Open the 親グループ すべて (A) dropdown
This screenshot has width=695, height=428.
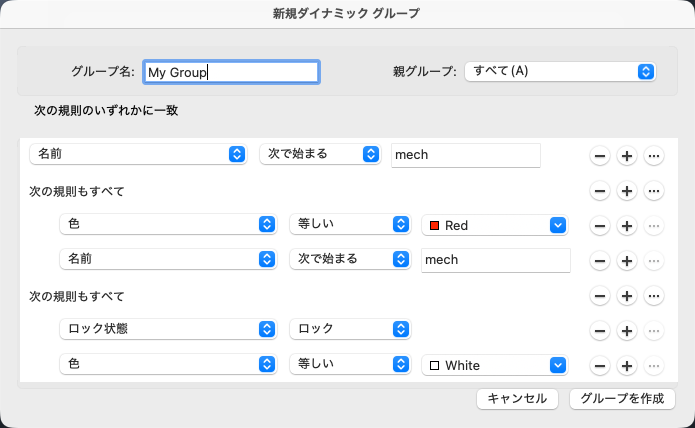point(560,71)
